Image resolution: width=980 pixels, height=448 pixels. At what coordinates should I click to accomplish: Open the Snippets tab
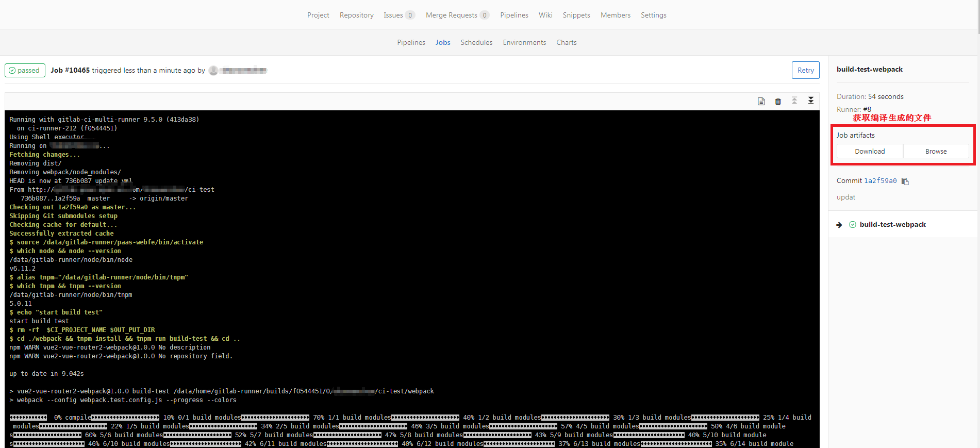tap(576, 15)
